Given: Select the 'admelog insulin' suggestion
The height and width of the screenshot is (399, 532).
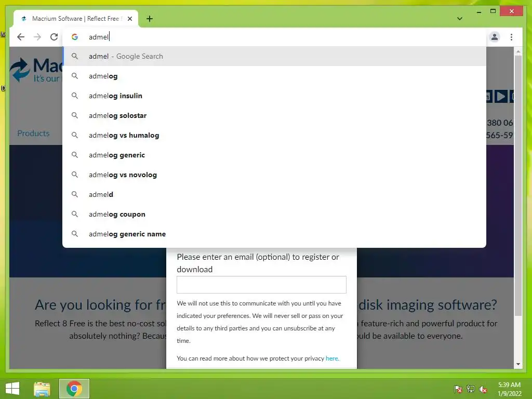Looking at the screenshot, I should pyautogui.click(x=274, y=96).
